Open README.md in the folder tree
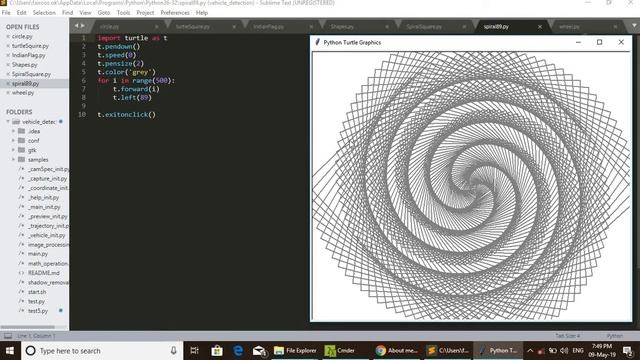640x360 pixels. [44, 273]
